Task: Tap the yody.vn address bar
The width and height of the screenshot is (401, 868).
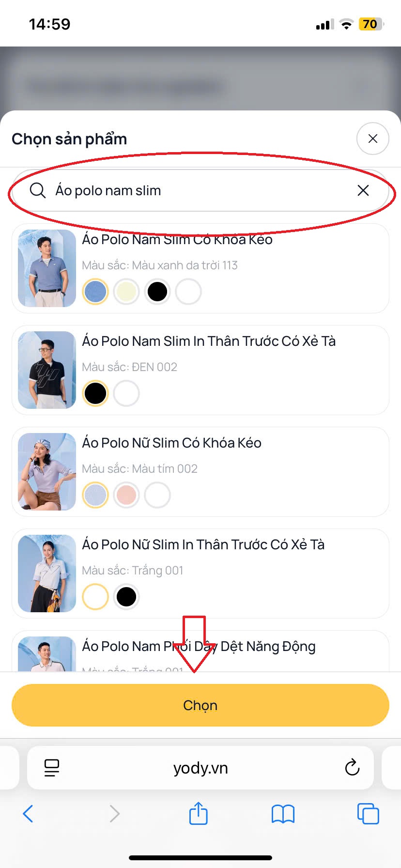Action: [200, 768]
